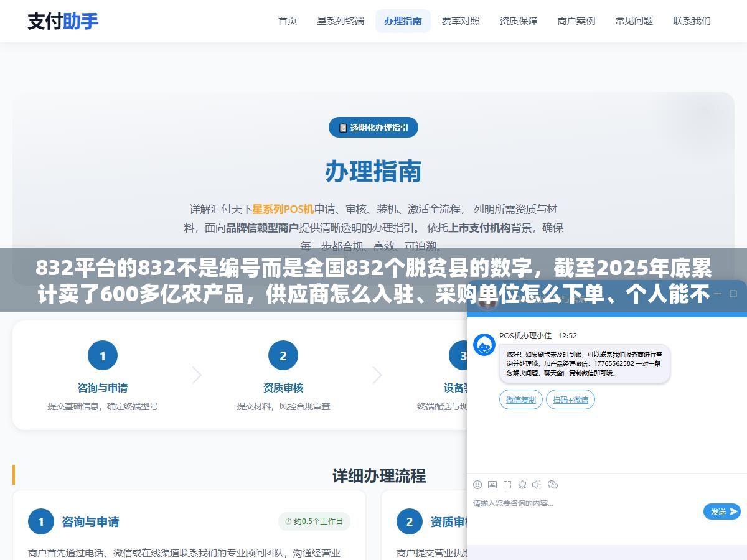Click the 资质审核 step title in flow
This screenshot has width=747, height=560.
click(x=283, y=388)
